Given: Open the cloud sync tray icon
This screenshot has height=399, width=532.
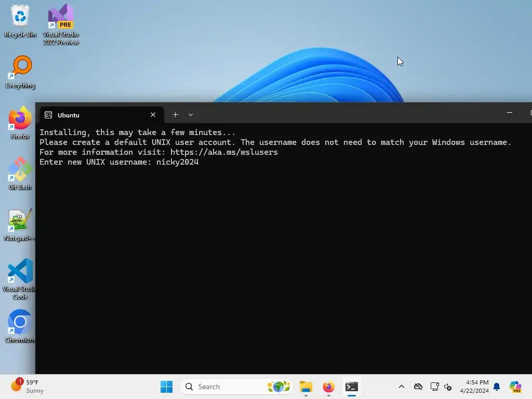Looking at the screenshot, I should (418, 387).
